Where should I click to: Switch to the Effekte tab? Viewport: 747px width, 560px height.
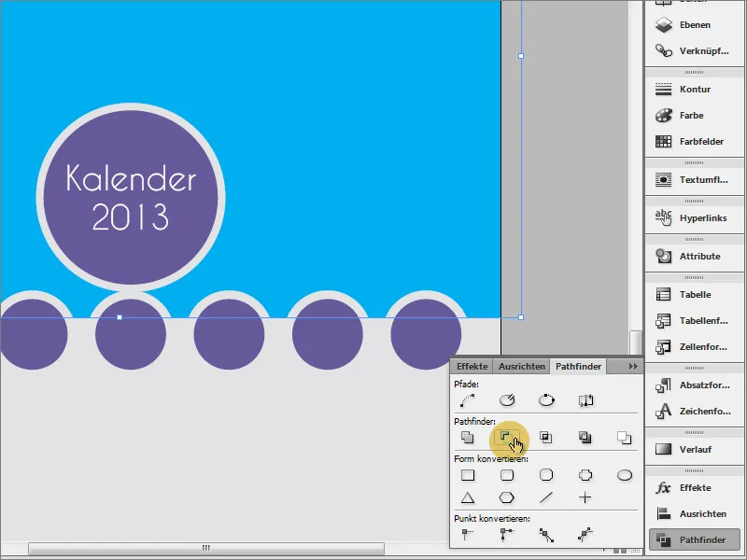click(472, 366)
